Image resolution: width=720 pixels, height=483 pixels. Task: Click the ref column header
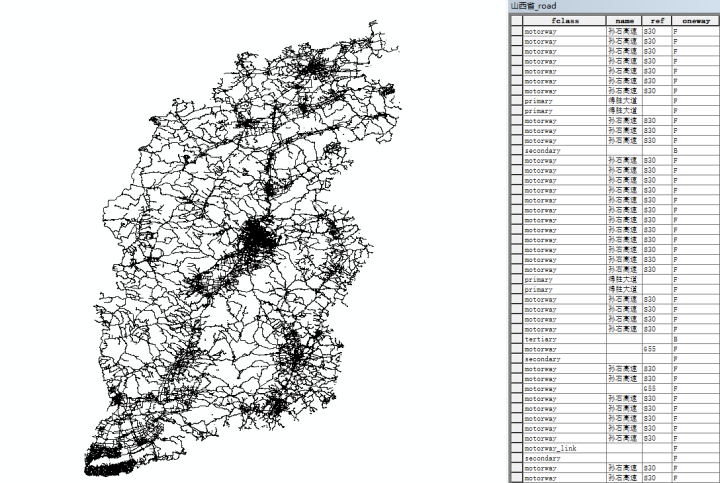tap(657, 21)
